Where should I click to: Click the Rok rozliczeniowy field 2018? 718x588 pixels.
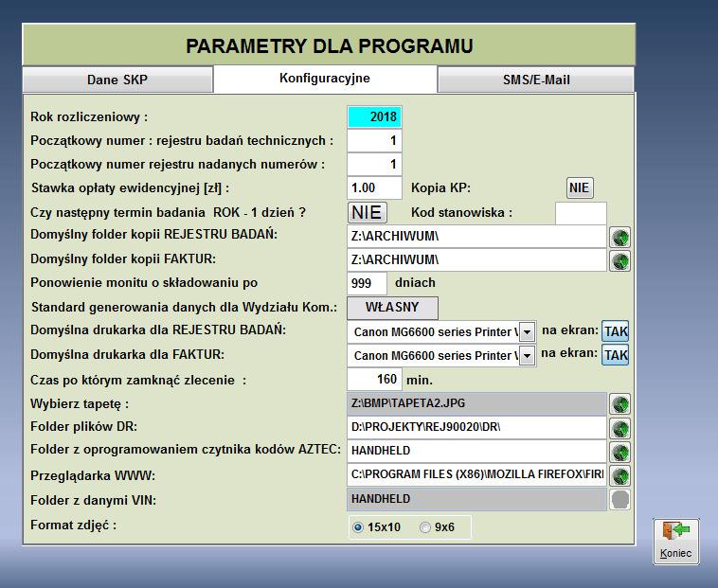click(x=374, y=116)
